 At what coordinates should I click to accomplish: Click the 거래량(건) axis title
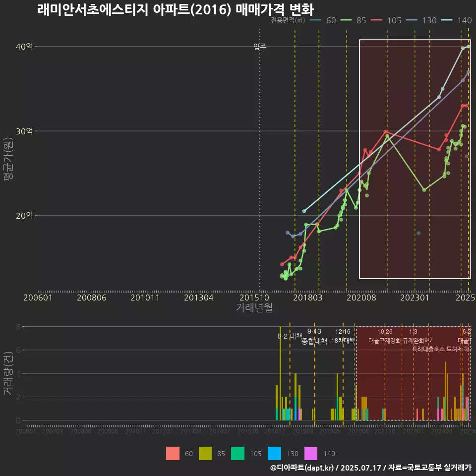point(7,373)
